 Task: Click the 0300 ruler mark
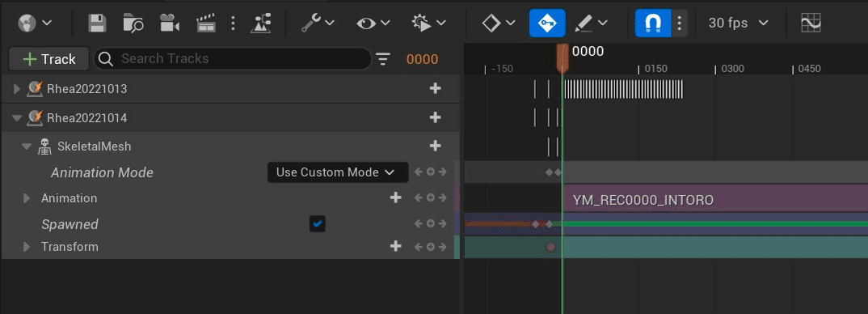(x=732, y=69)
